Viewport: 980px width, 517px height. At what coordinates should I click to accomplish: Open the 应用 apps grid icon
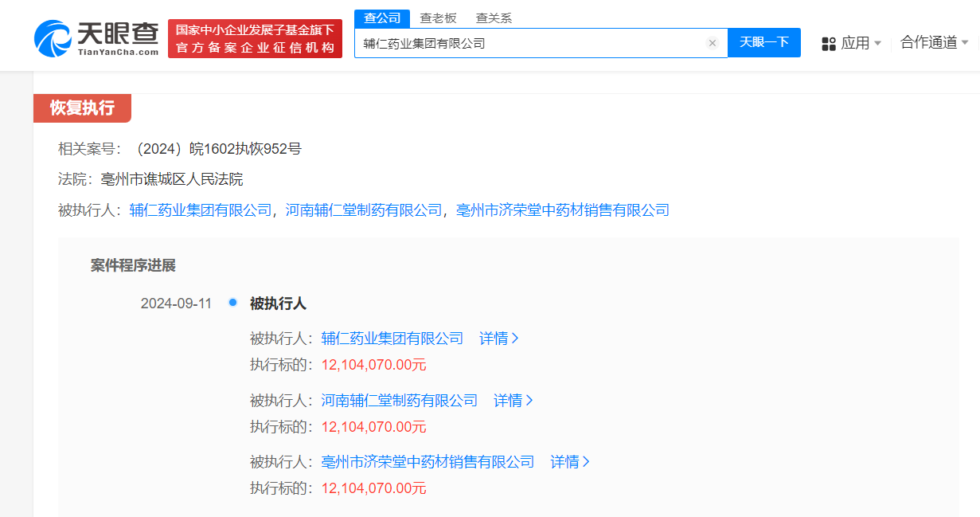828,42
